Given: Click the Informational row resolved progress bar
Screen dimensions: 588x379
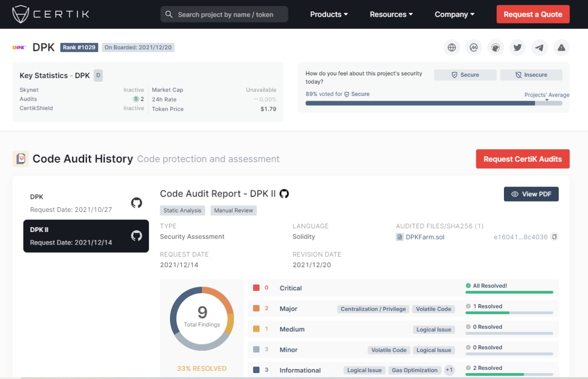Looking at the screenshot, I should [509, 374].
